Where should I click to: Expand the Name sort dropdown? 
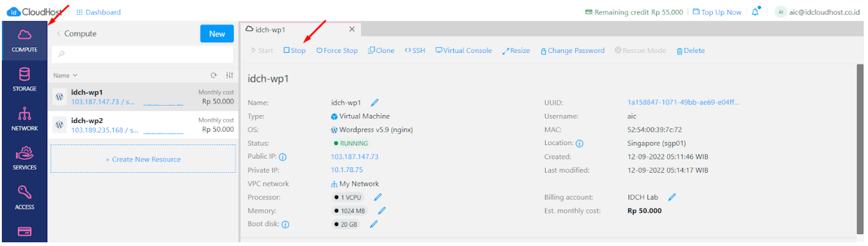click(x=66, y=76)
